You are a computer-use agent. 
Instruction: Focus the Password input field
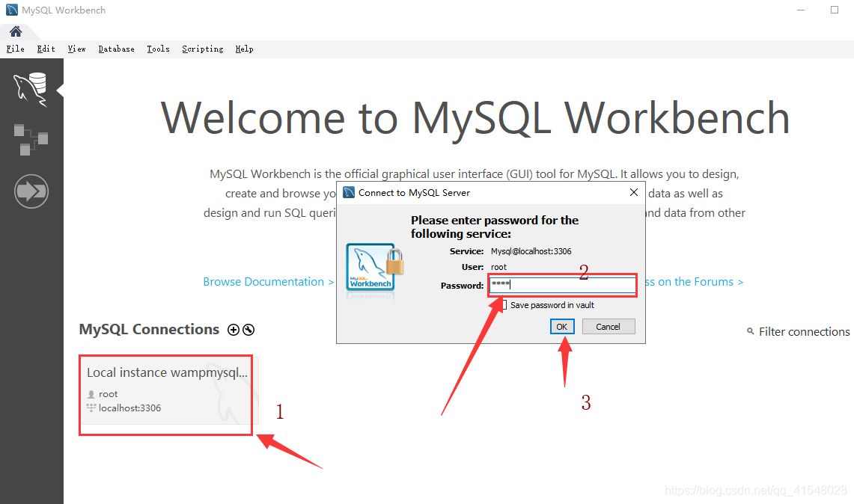(x=563, y=285)
